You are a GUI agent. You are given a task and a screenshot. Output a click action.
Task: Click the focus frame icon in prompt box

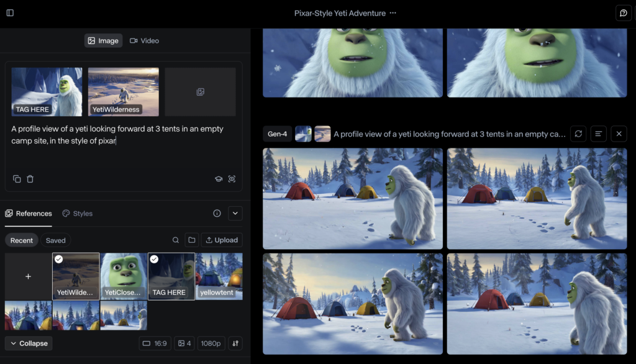click(232, 179)
